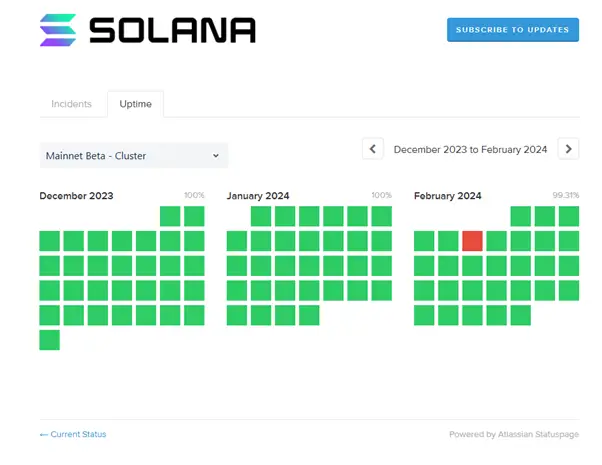Image resolution: width=602 pixels, height=465 pixels.
Task: Select the February 29, 2024 uptime square
Action: click(521, 315)
